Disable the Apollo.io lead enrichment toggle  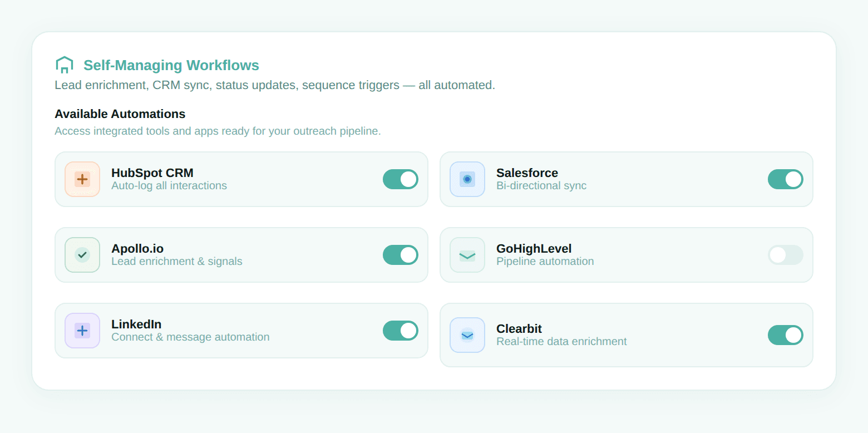tap(400, 255)
